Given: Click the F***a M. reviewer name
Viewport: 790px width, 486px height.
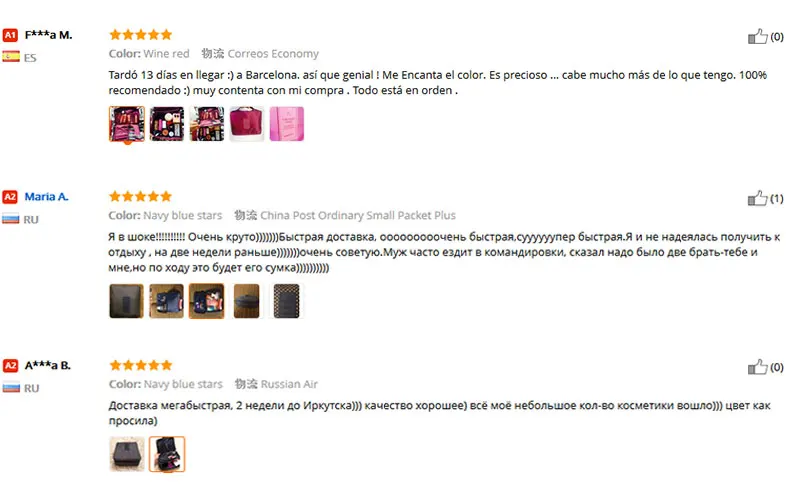Looking at the screenshot, I should coord(48,35).
